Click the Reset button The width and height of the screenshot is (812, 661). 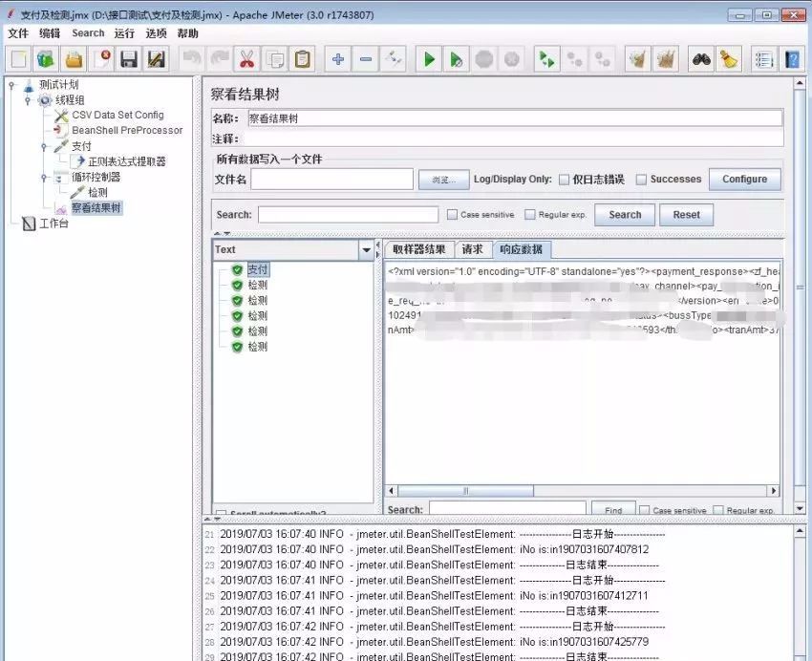pos(686,215)
